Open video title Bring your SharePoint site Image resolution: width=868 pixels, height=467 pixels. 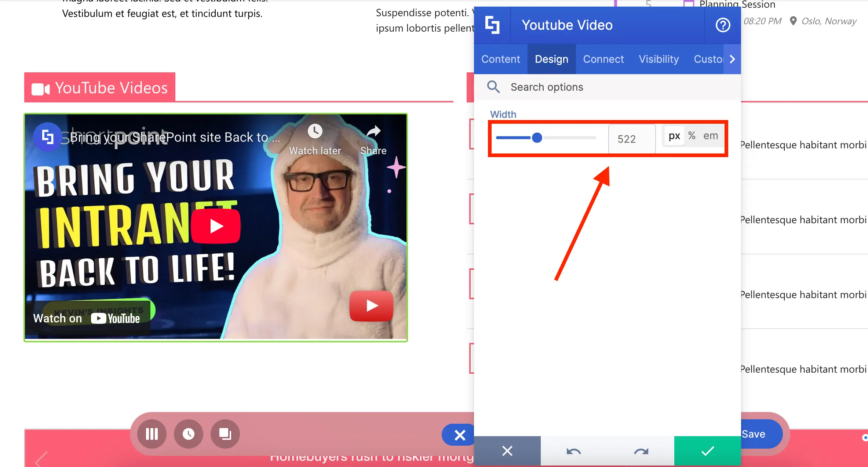click(175, 137)
